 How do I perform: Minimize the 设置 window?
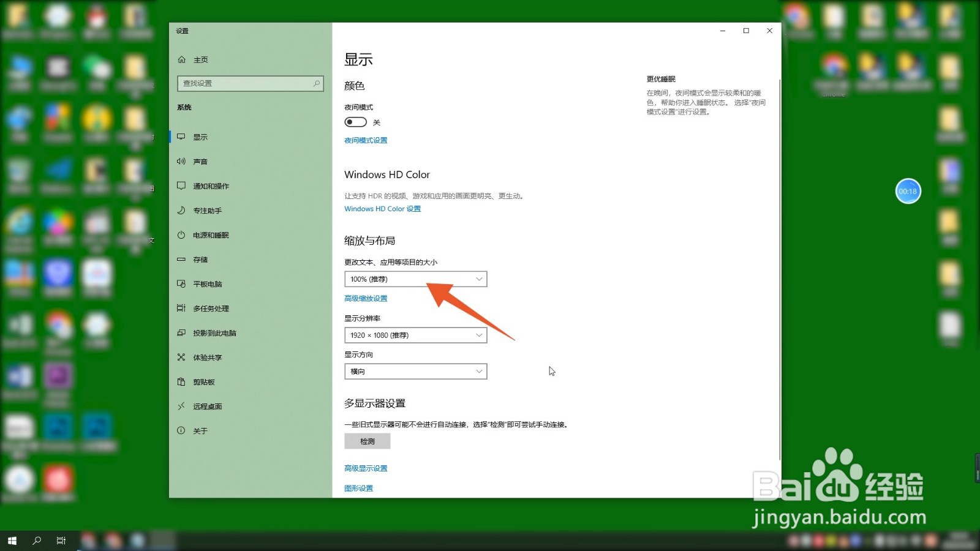pos(723,31)
